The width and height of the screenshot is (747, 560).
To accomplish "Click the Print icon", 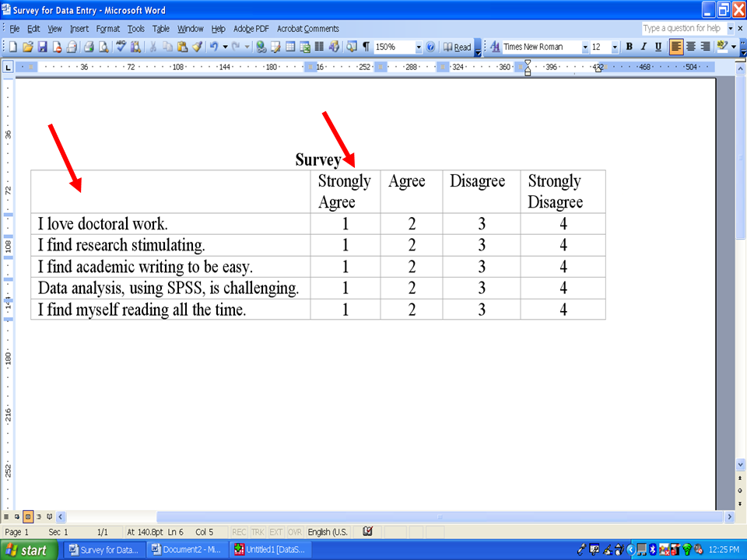I will point(89,47).
